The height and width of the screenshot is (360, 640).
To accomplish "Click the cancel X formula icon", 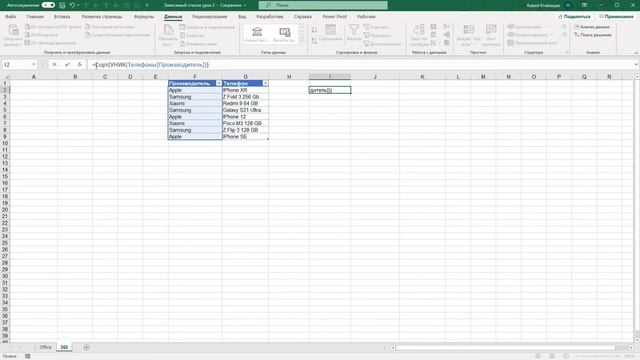I will [x=54, y=64].
